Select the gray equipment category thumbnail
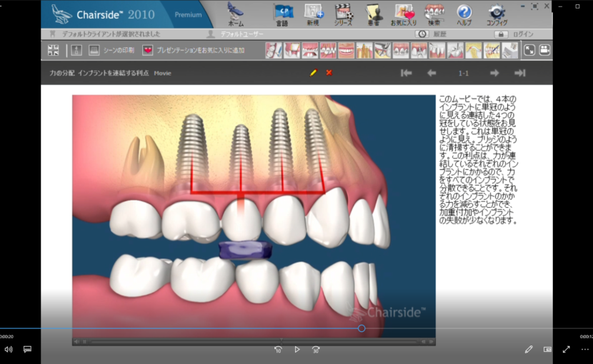 [x=509, y=50]
